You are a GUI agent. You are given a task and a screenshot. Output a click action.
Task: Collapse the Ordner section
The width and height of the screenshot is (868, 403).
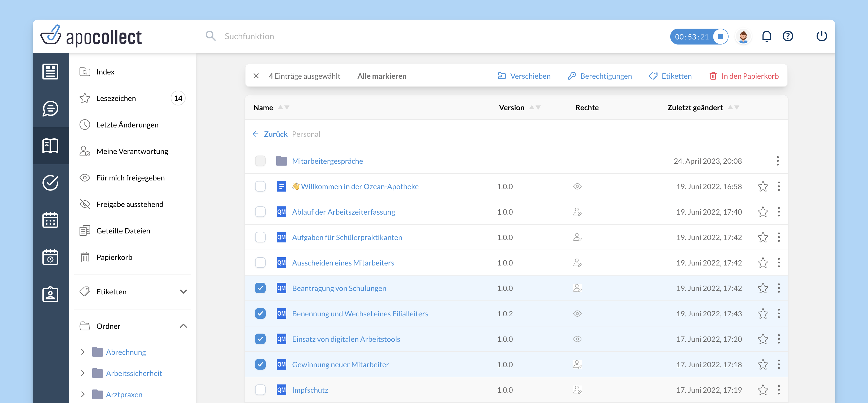pos(183,326)
